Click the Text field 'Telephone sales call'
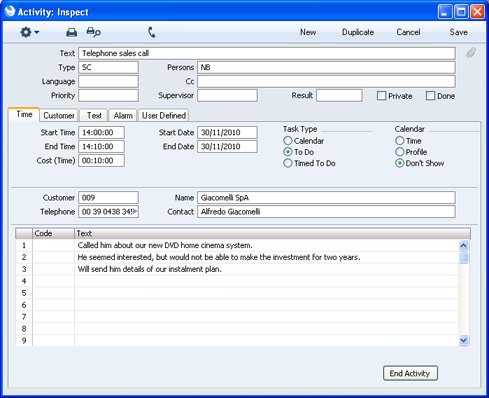 (x=267, y=53)
